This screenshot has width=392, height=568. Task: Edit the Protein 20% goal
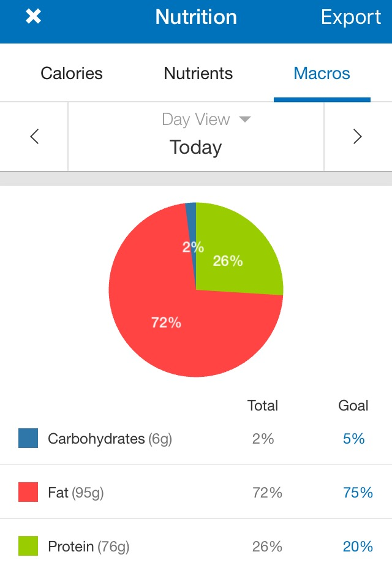click(x=358, y=546)
